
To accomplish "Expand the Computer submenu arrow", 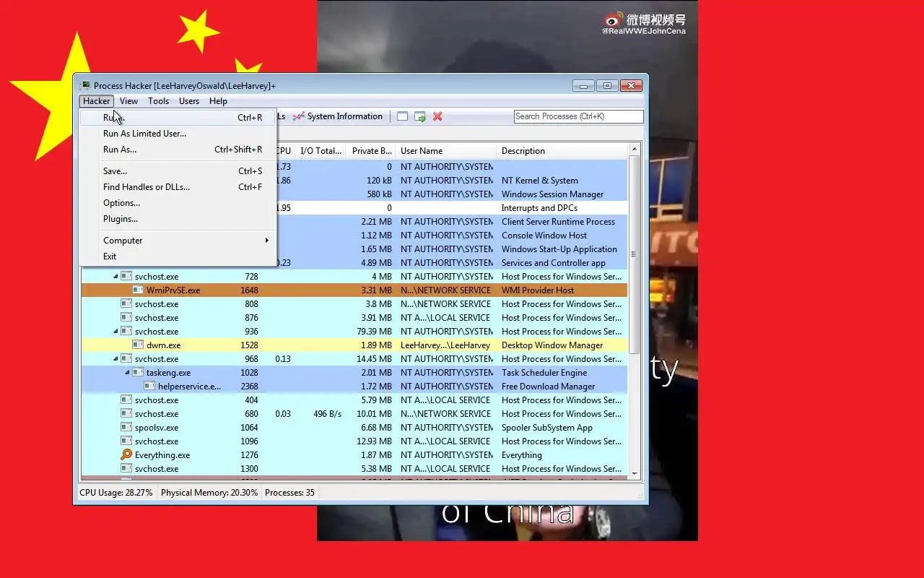I will click(x=266, y=241).
